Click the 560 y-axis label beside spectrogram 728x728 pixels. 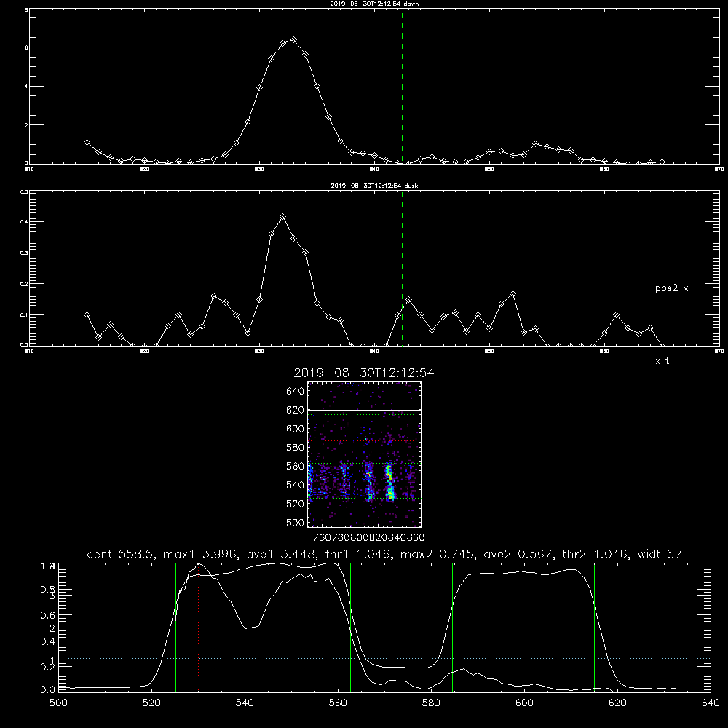(x=295, y=466)
